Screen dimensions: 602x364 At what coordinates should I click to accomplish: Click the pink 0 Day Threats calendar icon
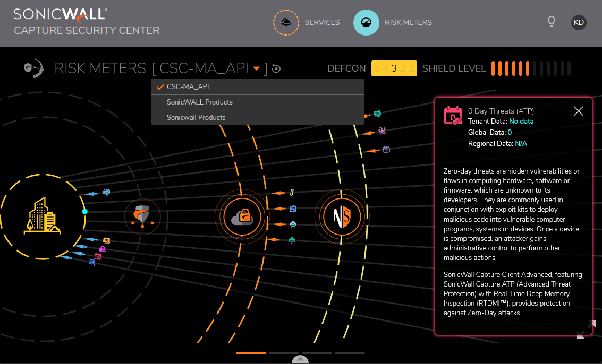click(x=453, y=116)
